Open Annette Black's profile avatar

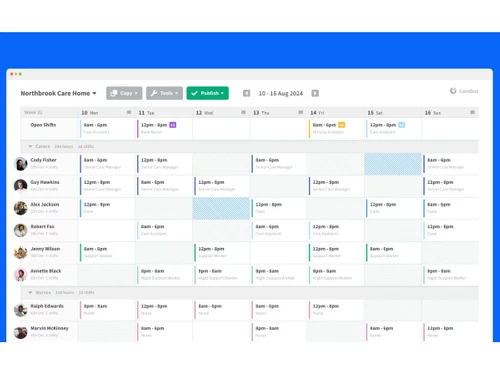tap(21, 275)
